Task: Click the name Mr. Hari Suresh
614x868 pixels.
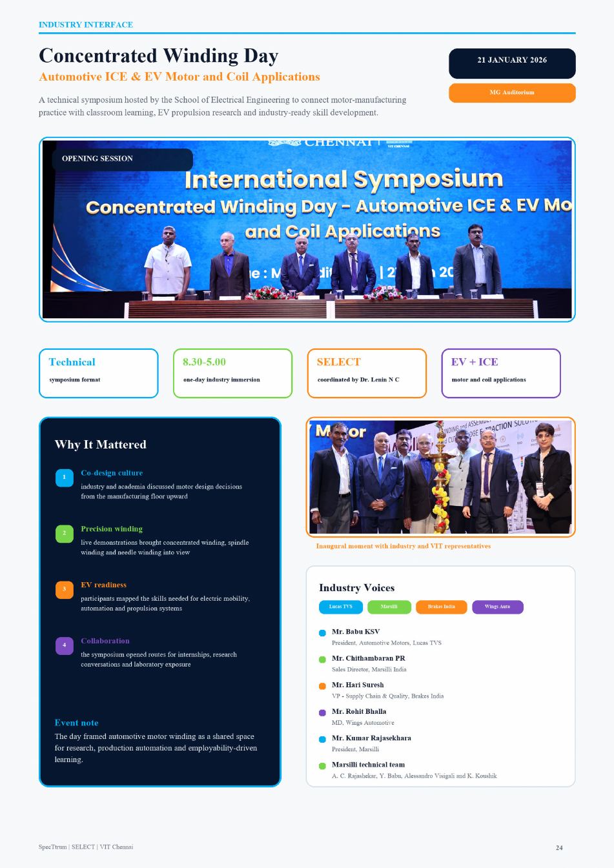Action: (358, 685)
